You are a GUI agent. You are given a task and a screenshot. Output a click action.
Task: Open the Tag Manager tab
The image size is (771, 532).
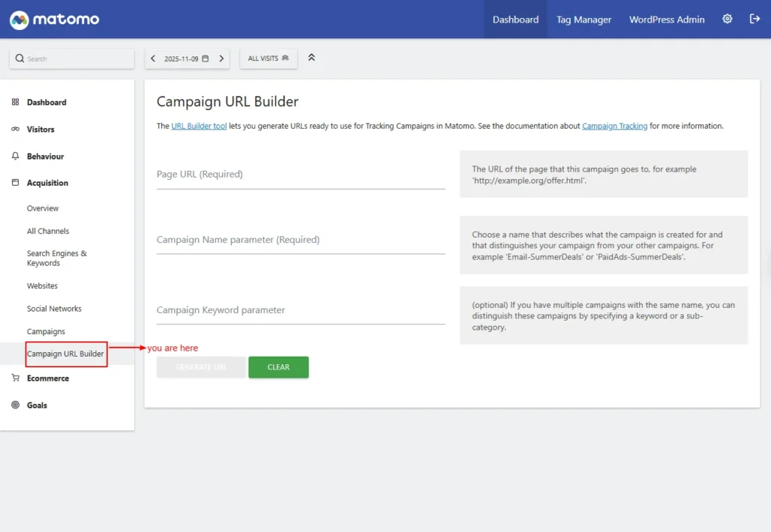[x=584, y=20]
